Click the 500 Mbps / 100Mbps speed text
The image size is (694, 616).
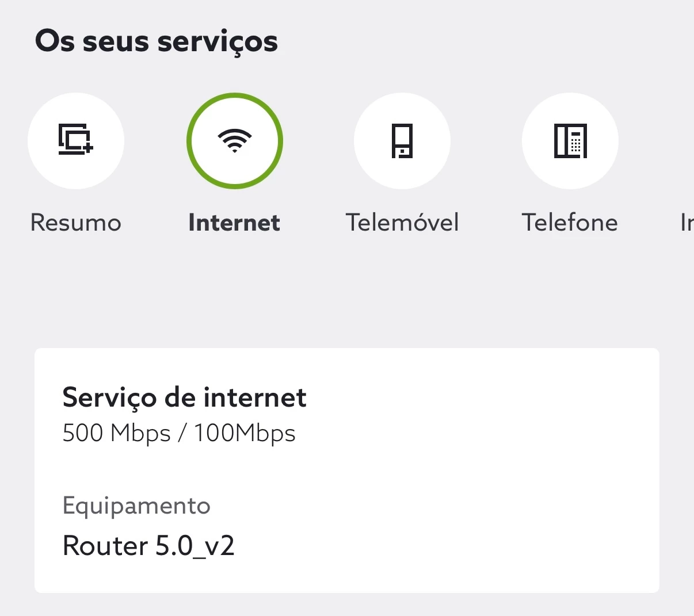179,433
